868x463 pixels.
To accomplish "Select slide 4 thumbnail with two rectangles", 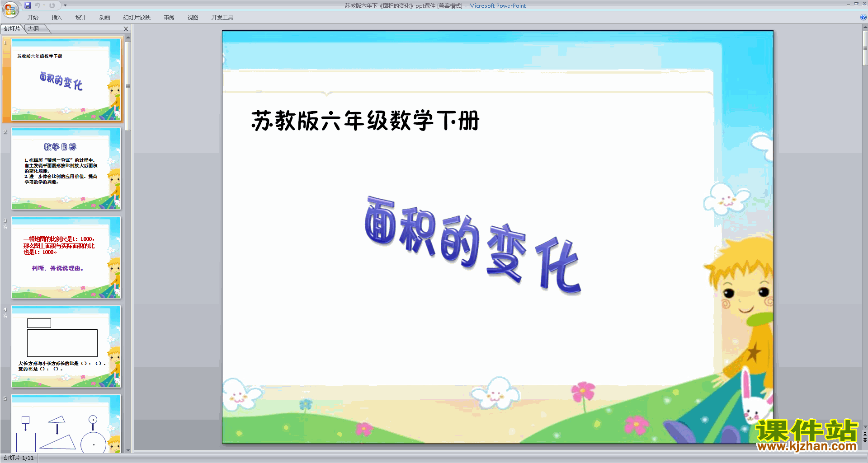I will 66,346.
